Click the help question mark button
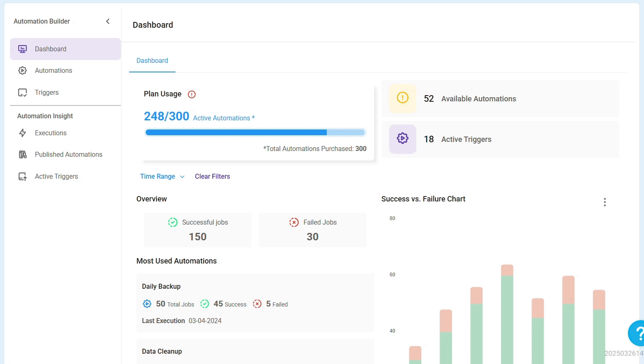This screenshot has width=644, height=364. [637, 333]
